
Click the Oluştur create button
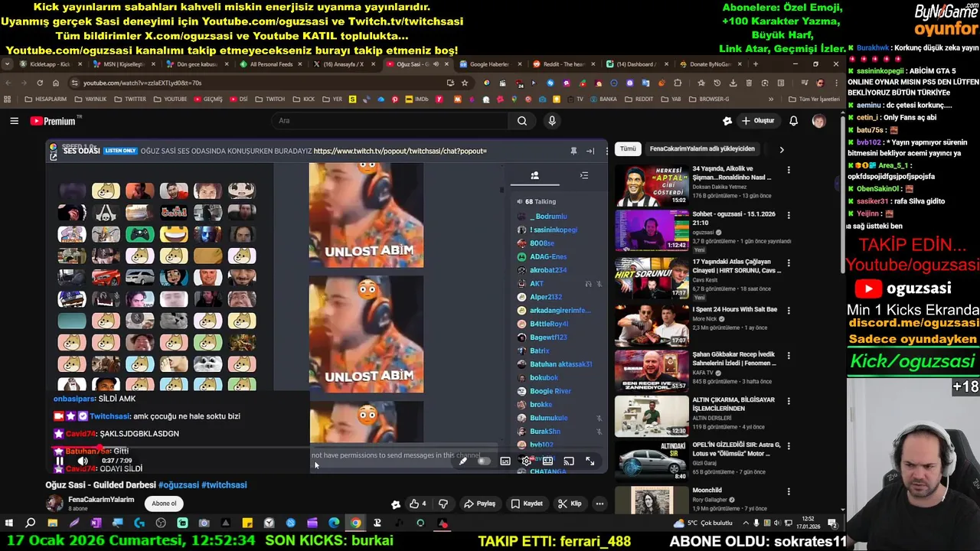pyautogui.click(x=757, y=121)
